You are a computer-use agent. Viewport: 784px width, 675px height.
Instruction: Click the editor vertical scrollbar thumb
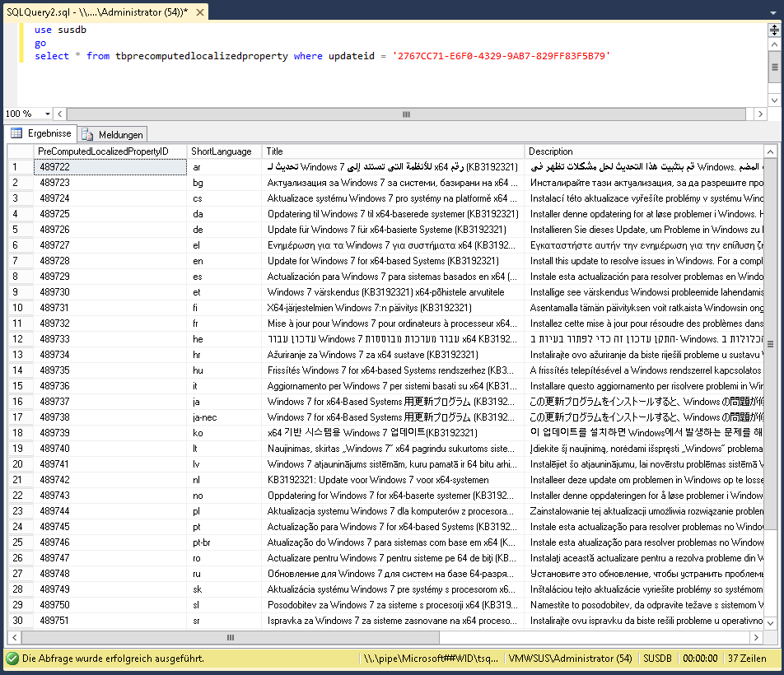tap(774, 68)
